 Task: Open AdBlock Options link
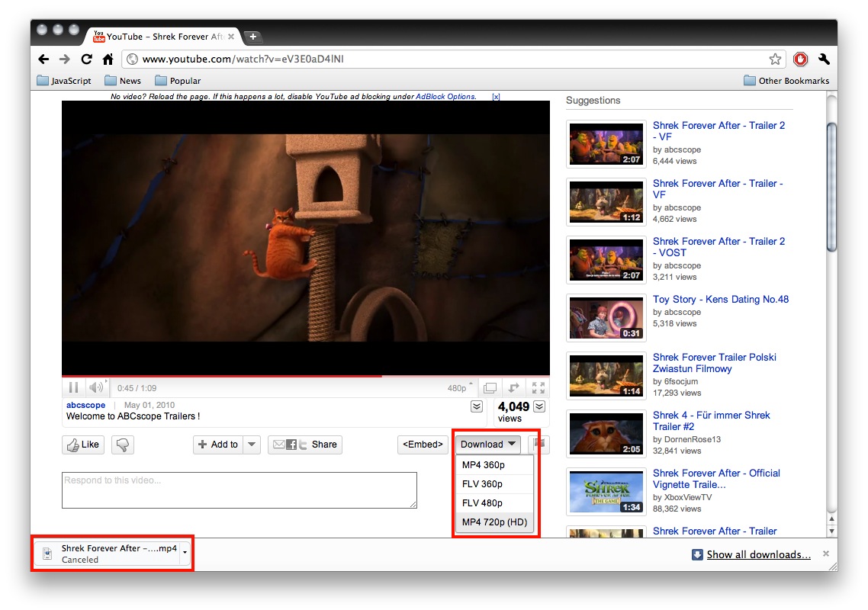pos(445,96)
